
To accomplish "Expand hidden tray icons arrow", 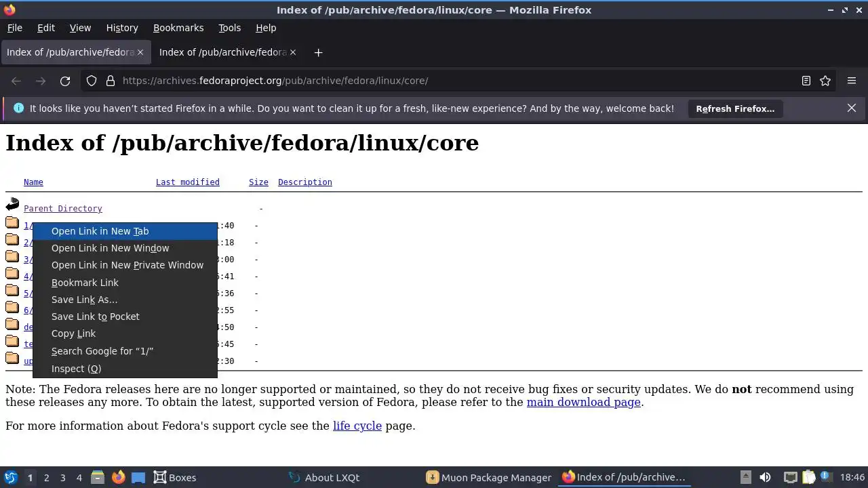I will [x=745, y=477].
